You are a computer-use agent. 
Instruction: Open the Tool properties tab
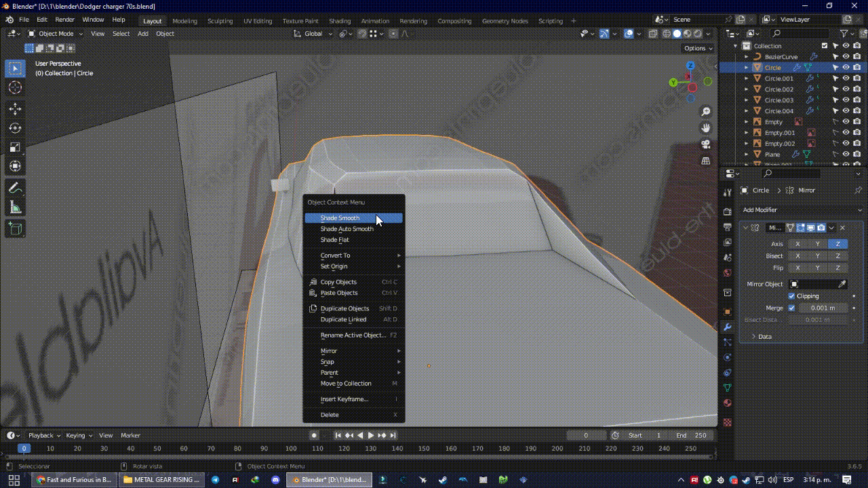tap(728, 192)
